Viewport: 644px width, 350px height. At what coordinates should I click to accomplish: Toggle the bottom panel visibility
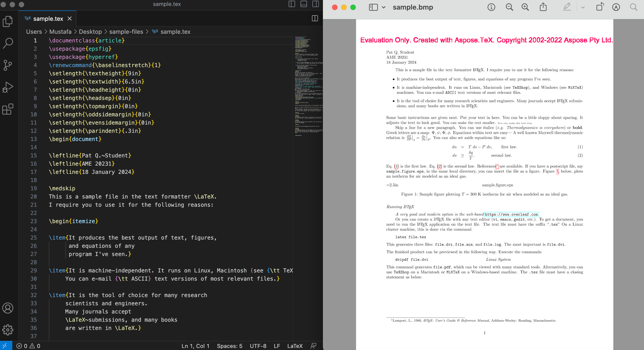303,4
